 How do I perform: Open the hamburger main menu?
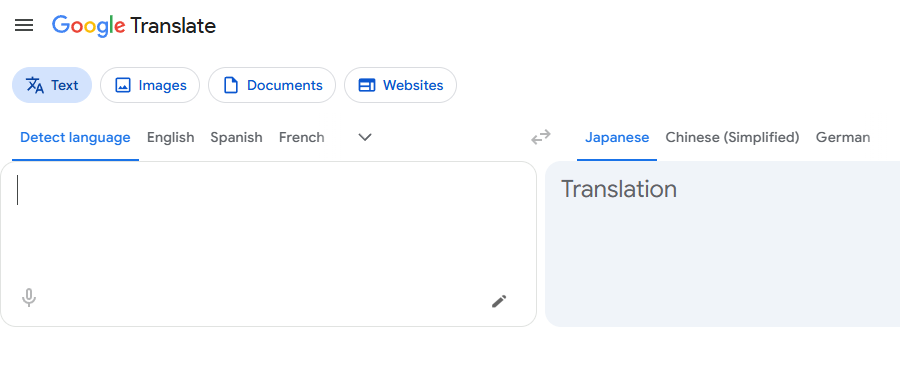coord(24,25)
